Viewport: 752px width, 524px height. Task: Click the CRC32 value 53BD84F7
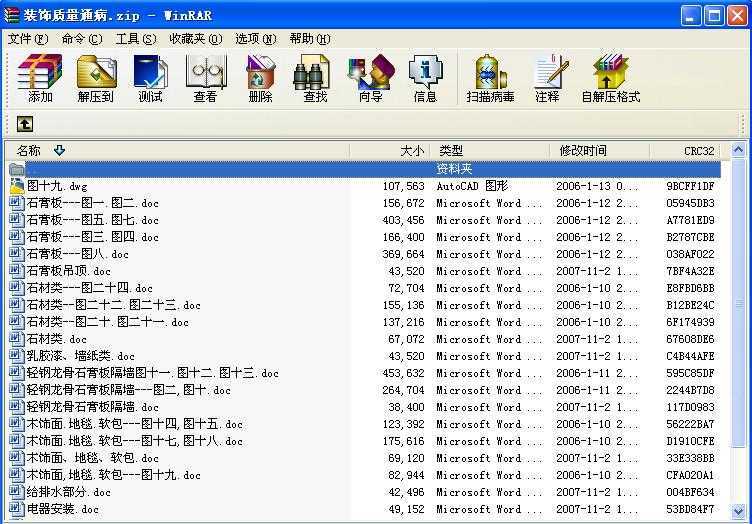(690, 509)
